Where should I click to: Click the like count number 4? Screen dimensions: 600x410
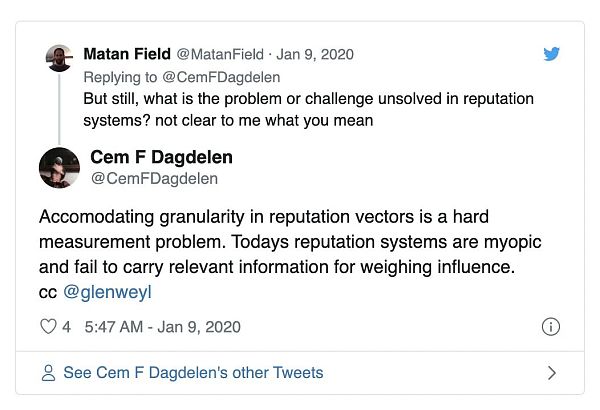click(66, 327)
